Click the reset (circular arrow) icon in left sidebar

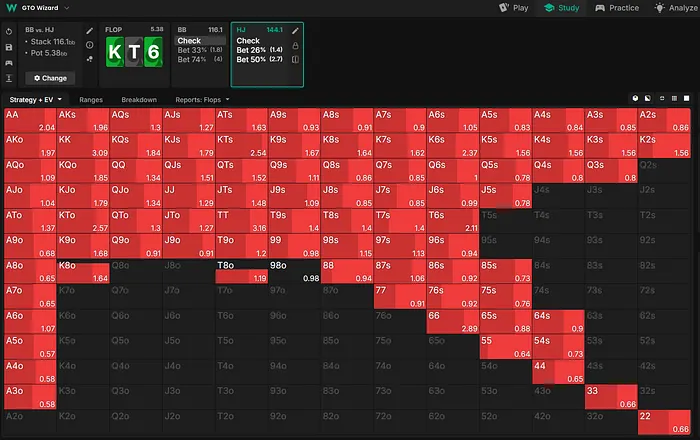(9, 31)
